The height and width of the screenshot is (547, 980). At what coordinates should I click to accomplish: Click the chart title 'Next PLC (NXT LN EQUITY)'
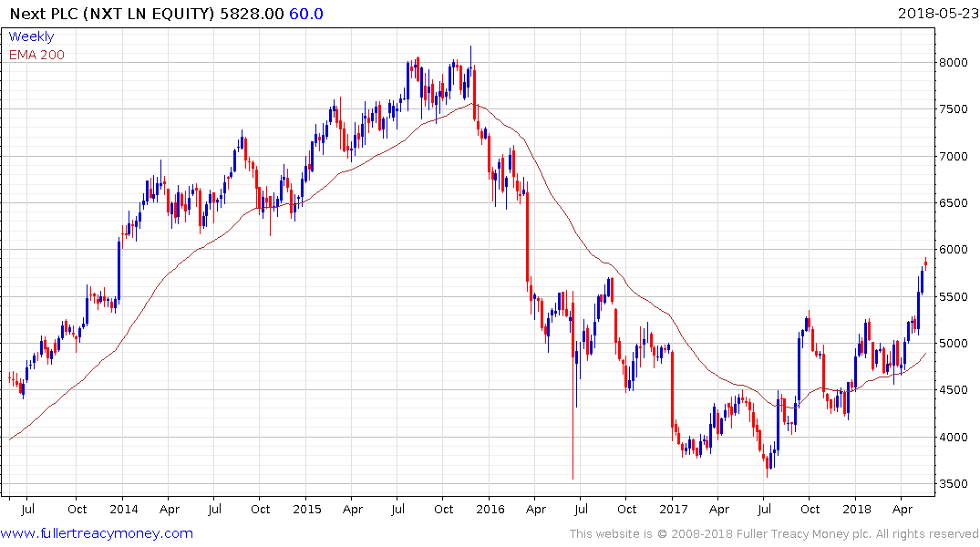(112, 14)
